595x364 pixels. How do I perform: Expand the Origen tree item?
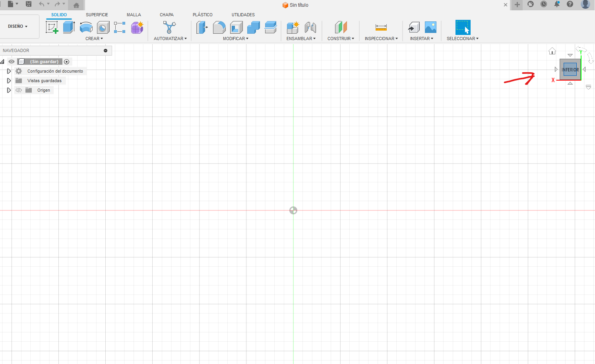point(9,90)
